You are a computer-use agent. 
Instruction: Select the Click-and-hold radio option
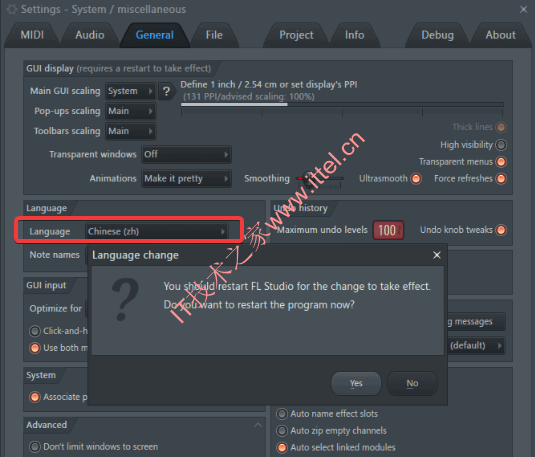pyautogui.click(x=35, y=331)
